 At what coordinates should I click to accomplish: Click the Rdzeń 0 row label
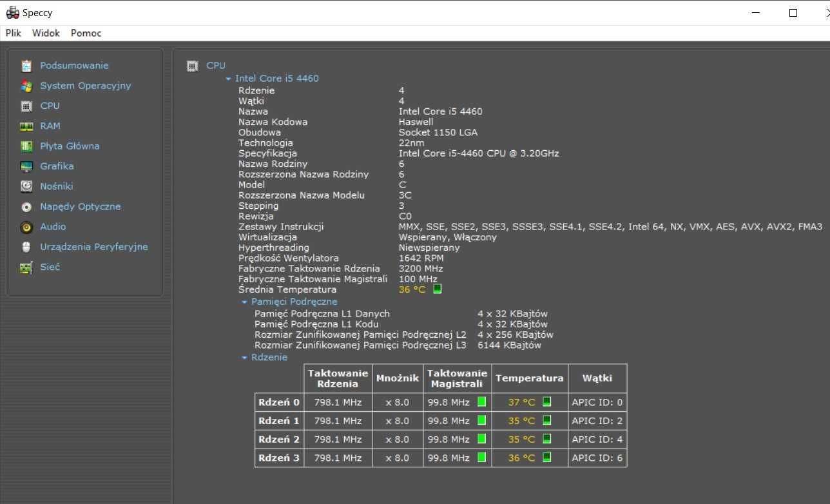click(279, 402)
